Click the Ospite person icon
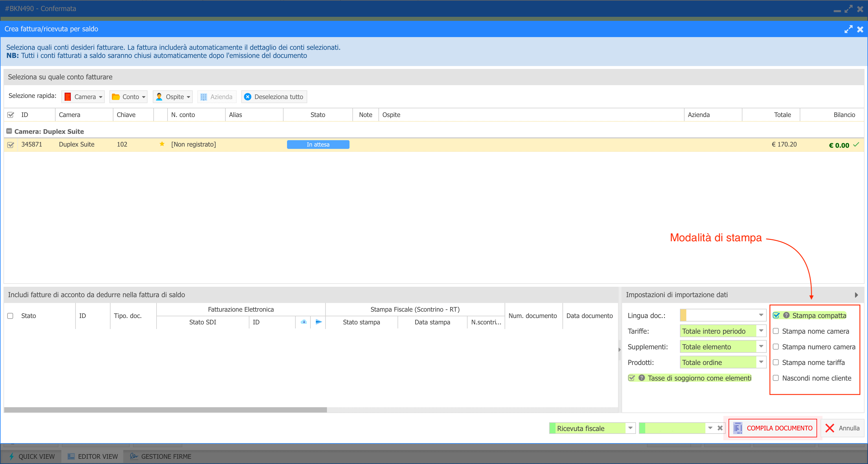Image resolution: width=868 pixels, height=464 pixels. [159, 97]
